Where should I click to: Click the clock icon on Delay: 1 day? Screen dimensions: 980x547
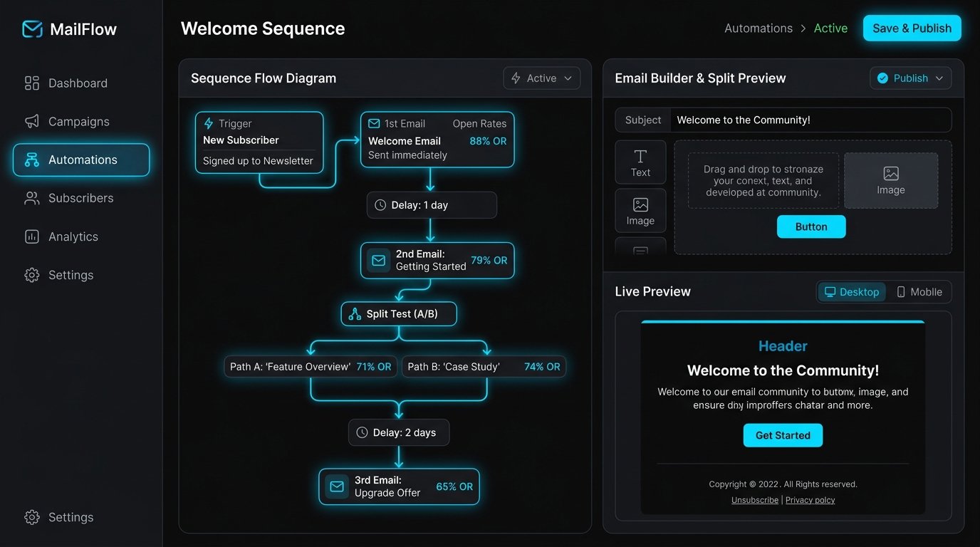pos(380,205)
